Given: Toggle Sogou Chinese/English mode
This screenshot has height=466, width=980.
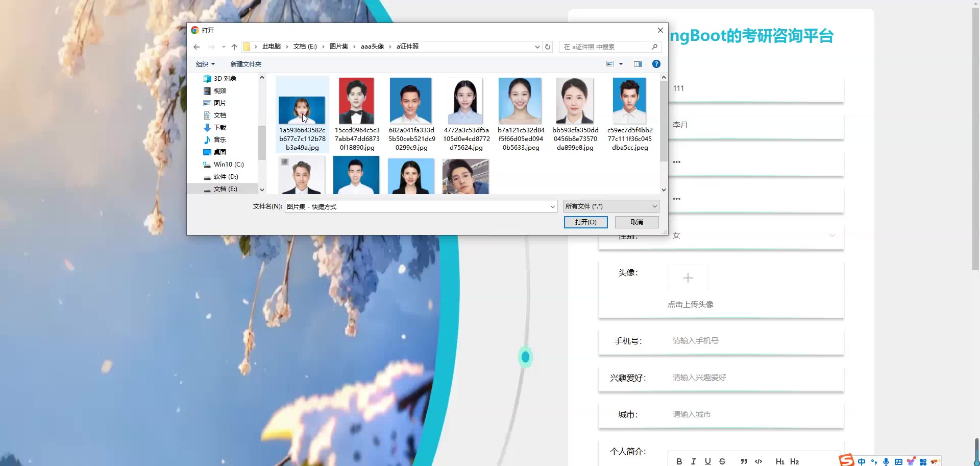Looking at the screenshot, I should point(862,461).
